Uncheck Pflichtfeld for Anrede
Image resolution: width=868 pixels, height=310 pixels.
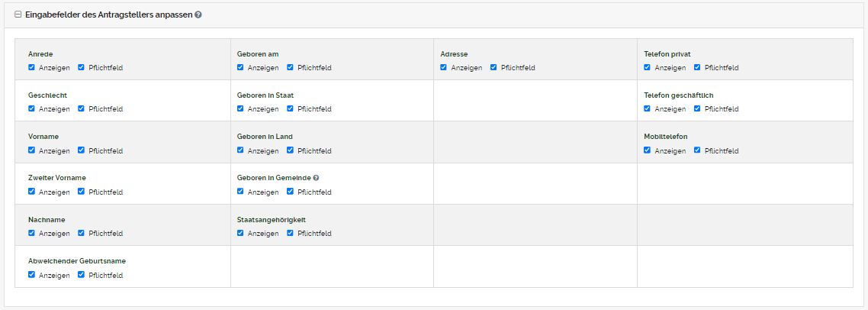(x=81, y=67)
